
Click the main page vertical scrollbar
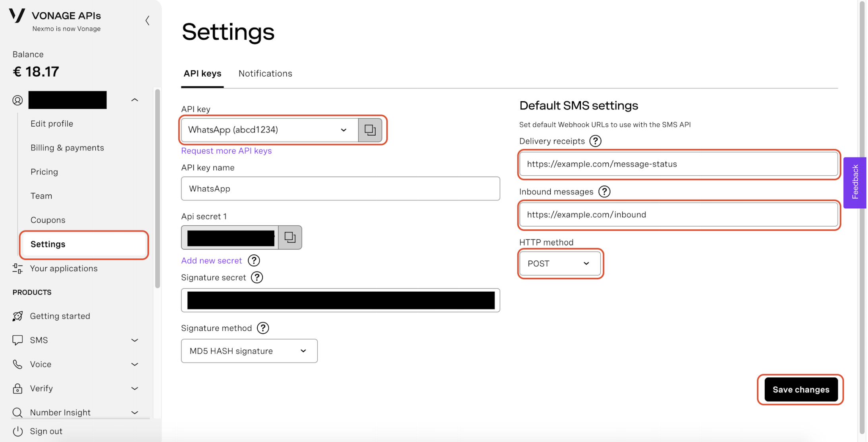coord(862,218)
